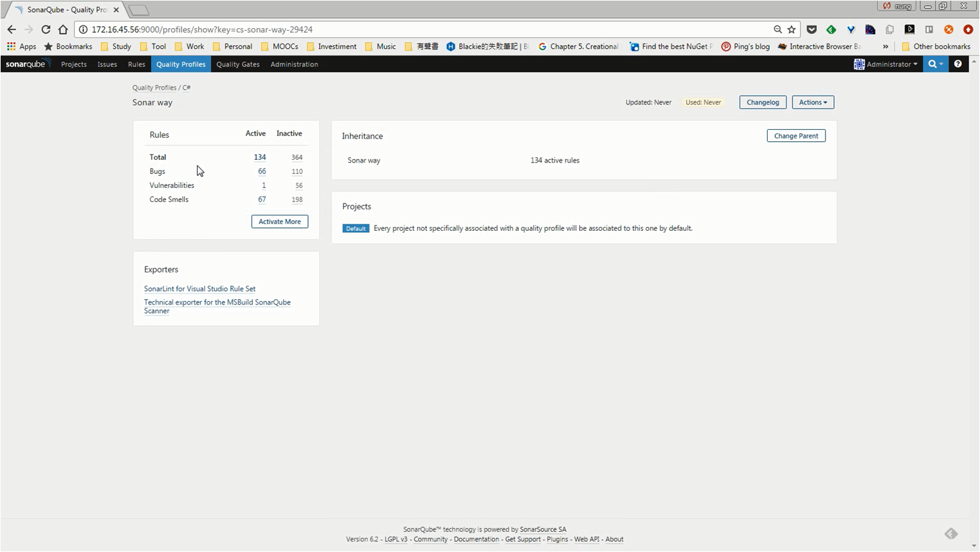Bookmark this page with the star icon
Screen dimensions: 980x552
pos(792,29)
